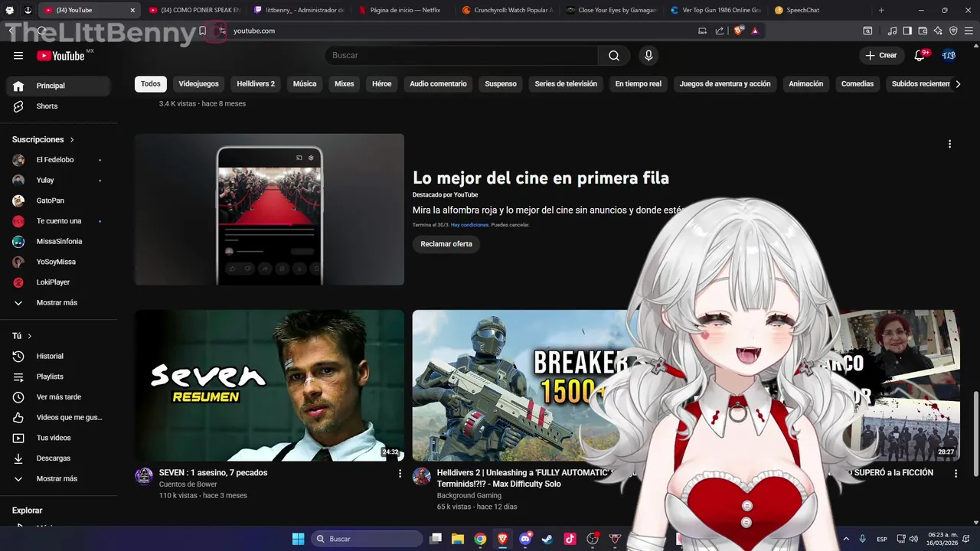Viewport: 980px width, 551px height.
Task: Click the share page icon in the address bar
Action: coord(720,31)
